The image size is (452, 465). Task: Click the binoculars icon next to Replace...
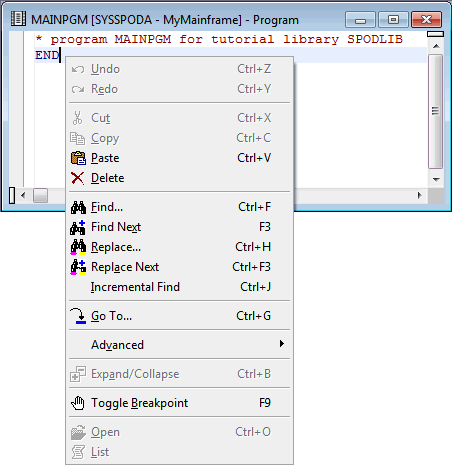(78, 247)
